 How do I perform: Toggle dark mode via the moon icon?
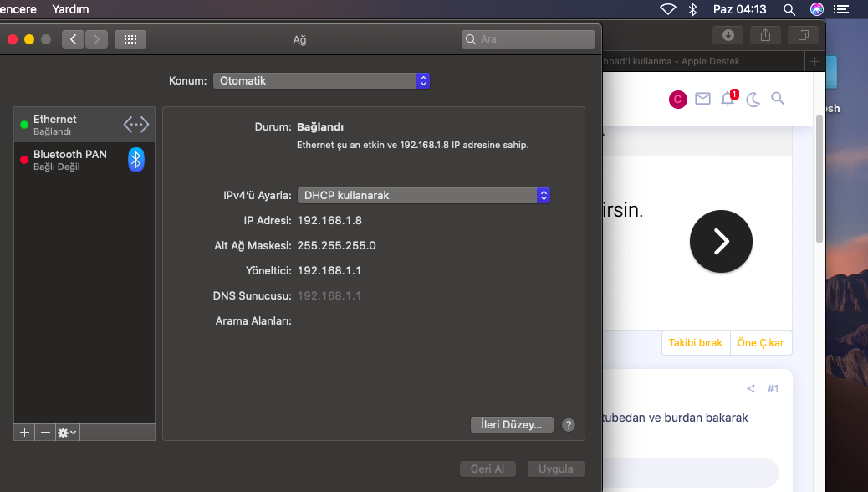pos(752,99)
